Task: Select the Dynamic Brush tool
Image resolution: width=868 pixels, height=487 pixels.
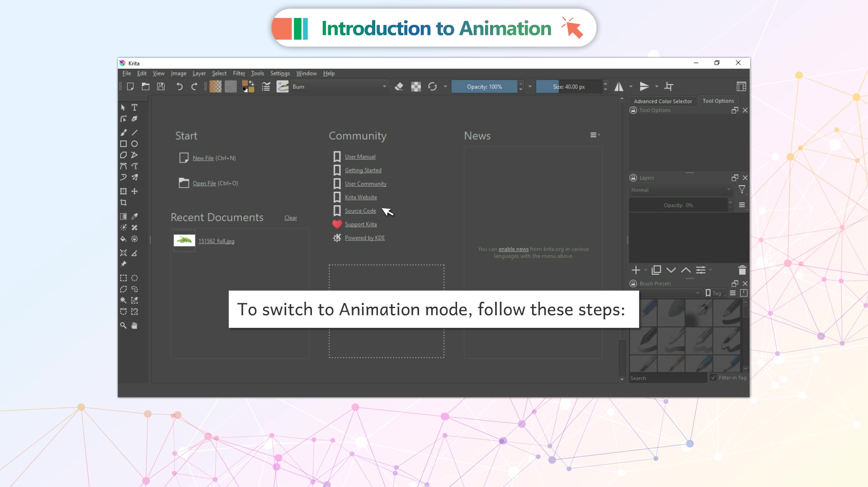Action: click(x=123, y=178)
